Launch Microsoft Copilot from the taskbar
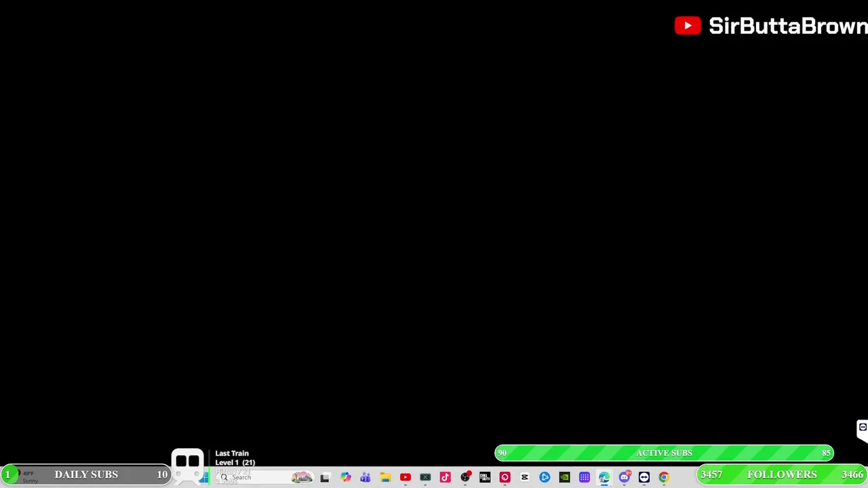Image resolution: width=868 pixels, height=488 pixels. click(x=345, y=478)
